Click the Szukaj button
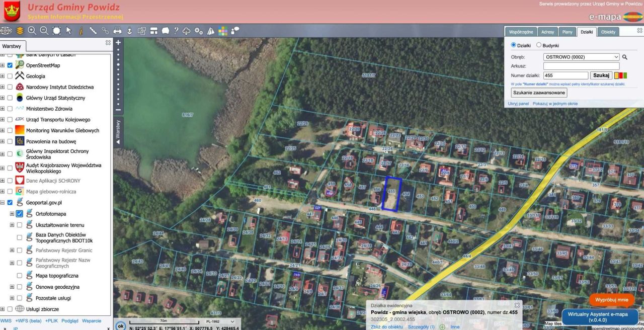 tap(601, 75)
